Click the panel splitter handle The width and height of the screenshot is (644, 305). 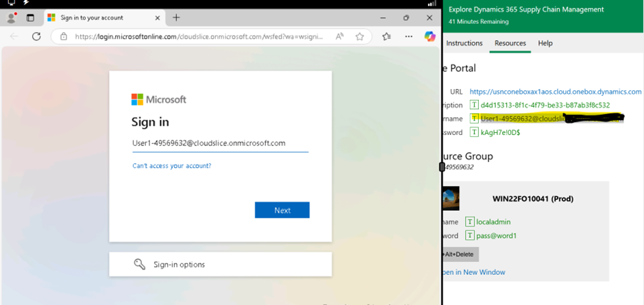click(x=442, y=167)
